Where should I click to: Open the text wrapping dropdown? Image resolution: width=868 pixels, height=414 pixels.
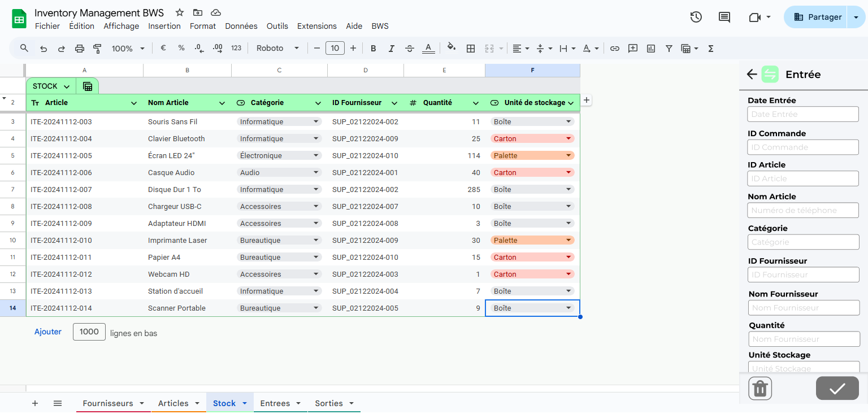[x=567, y=49]
